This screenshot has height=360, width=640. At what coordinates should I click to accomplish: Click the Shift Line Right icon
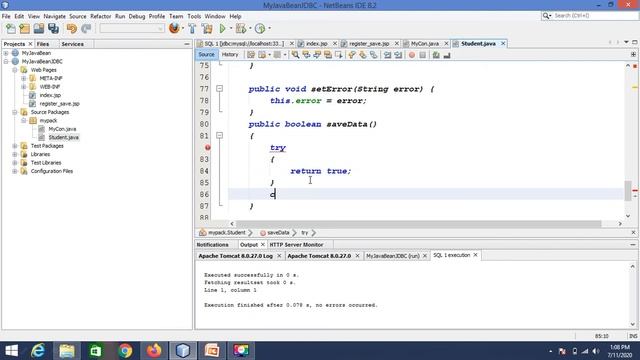pyautogui.click(x=398, y=55)
